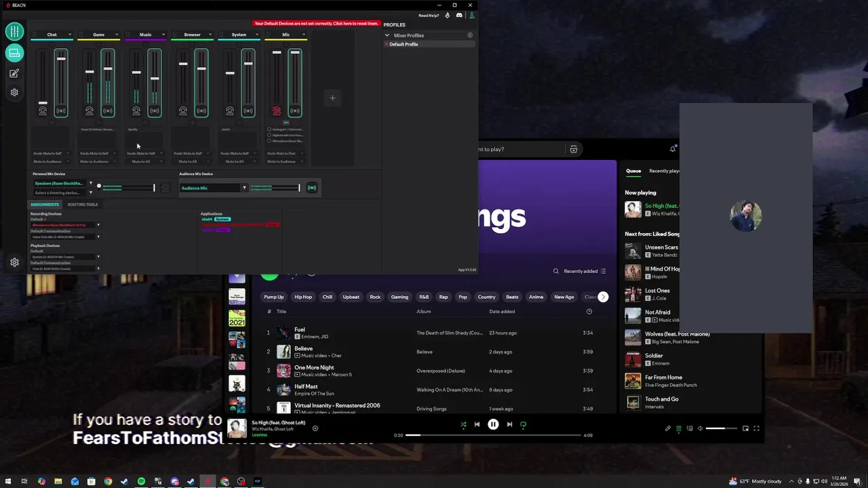Toggle Mic channel audience broadcast mute
Screen dimensions: 868x488
point(295,111)
